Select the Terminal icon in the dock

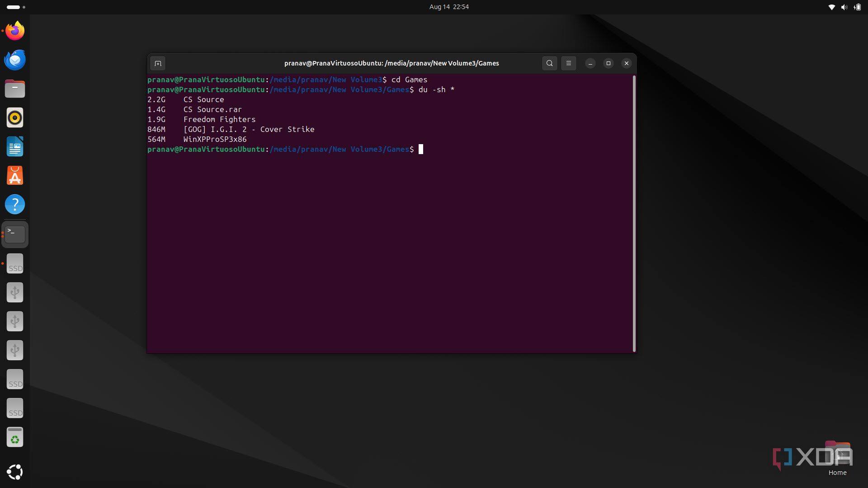[15, 234]
